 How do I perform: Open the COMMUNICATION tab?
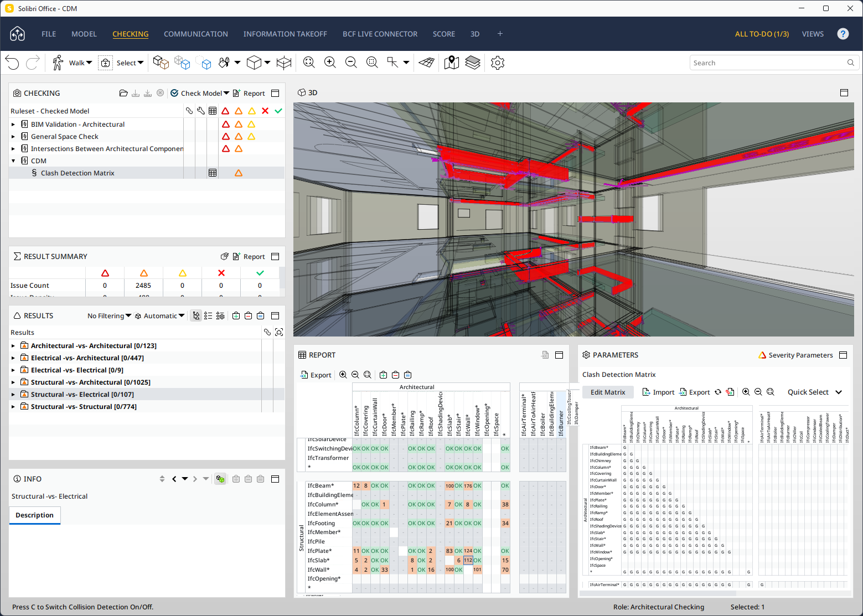pos(195,34)
